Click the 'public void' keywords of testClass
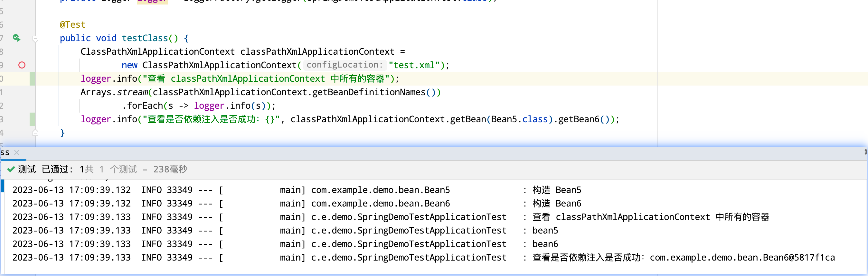 pyautogui.click(x=88, y=38)
